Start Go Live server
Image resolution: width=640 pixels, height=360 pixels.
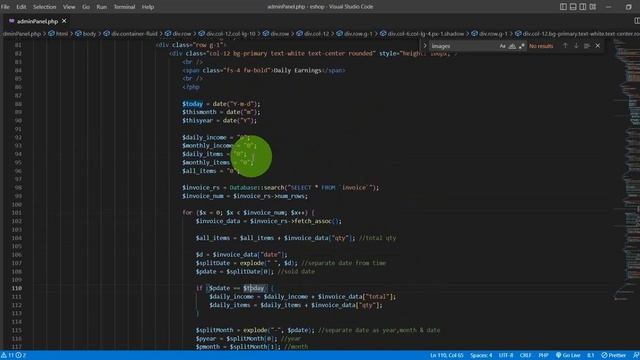coord(568,356)
